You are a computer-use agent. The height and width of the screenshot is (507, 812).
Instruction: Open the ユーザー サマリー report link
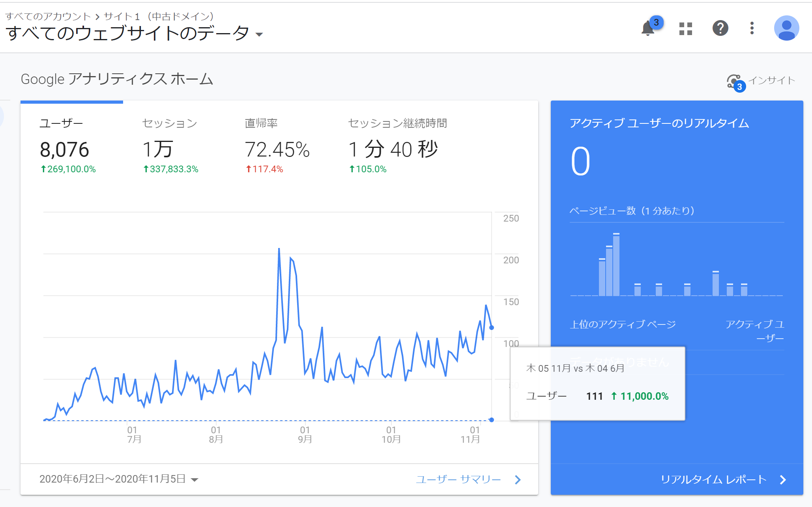(x=459, y=479)
